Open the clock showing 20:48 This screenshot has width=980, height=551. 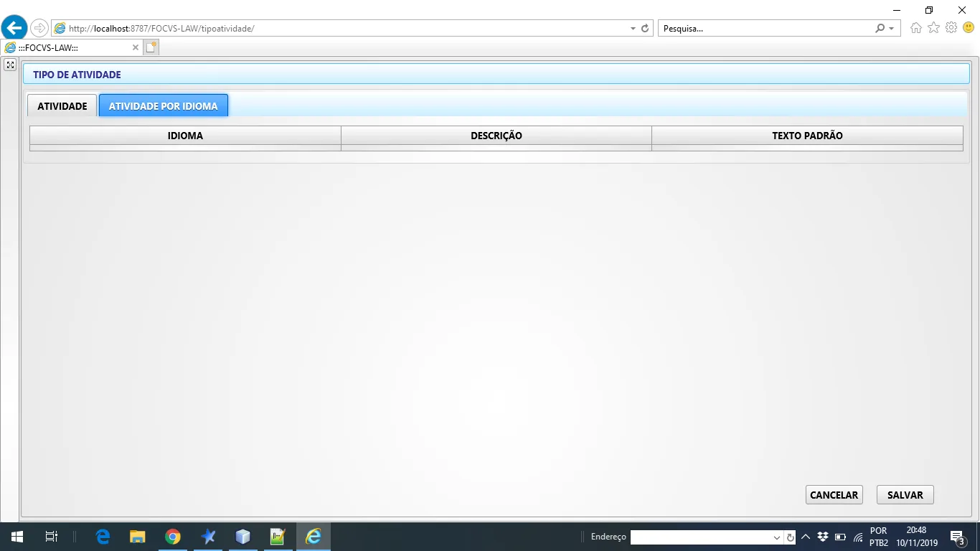(916, 537)
